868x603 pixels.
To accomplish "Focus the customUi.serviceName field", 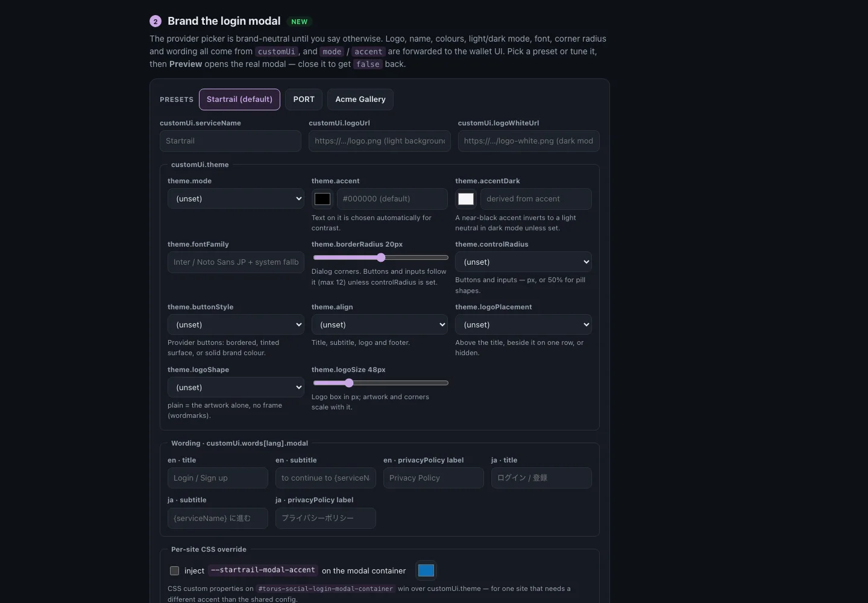I will (x=230, y=141).
